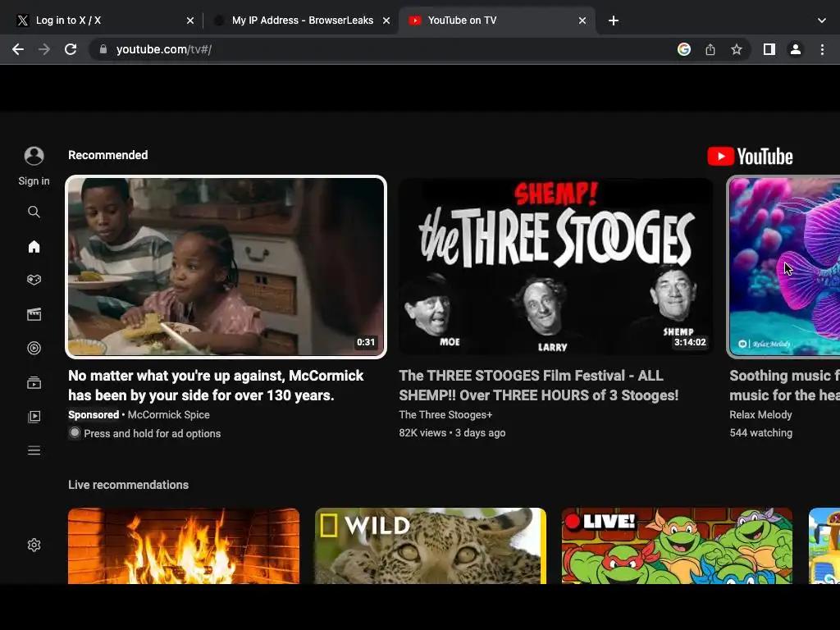Click the browser forward arrow
Screen dimensions: 840x630
click(44, 49)
